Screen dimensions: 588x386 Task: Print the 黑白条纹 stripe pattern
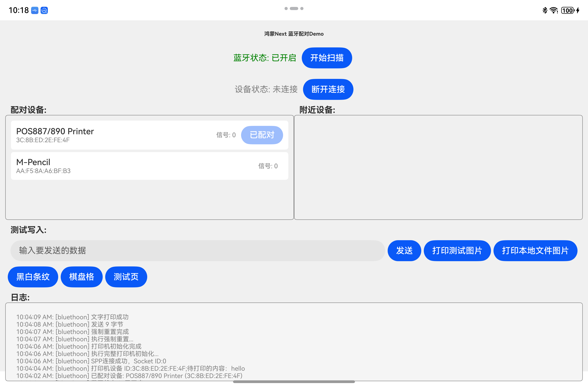(x=33, y=277)
